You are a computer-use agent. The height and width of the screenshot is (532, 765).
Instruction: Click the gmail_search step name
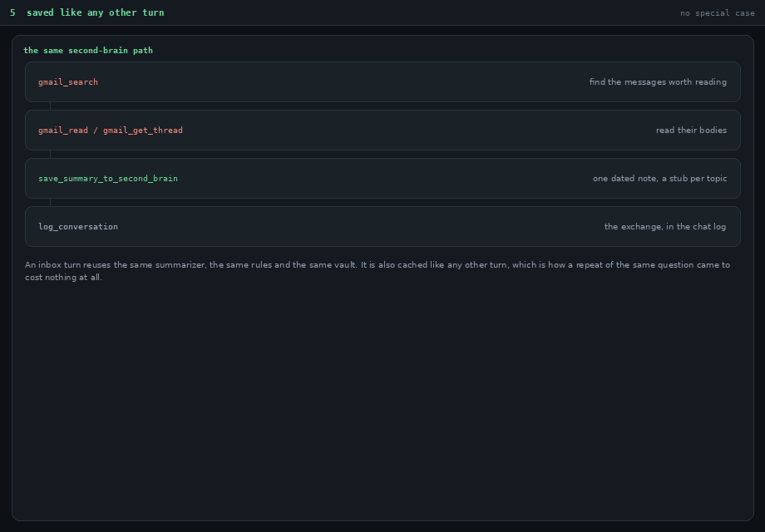click(68, 82)
